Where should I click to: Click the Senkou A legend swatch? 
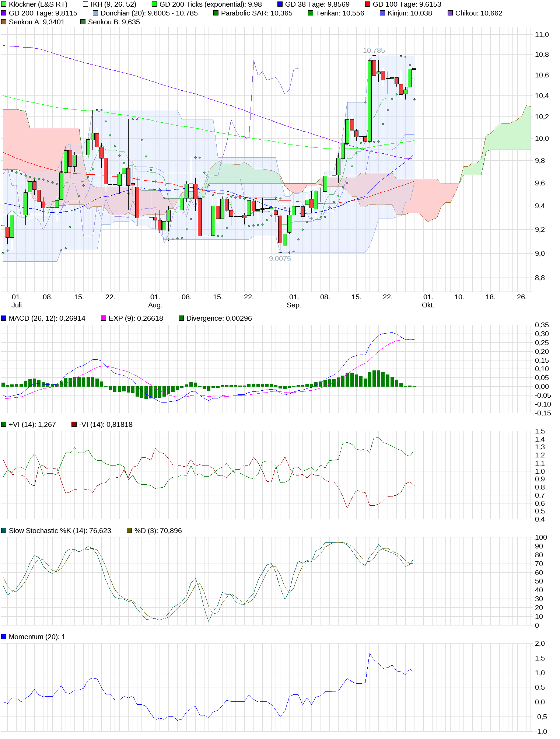pos(4,22)
